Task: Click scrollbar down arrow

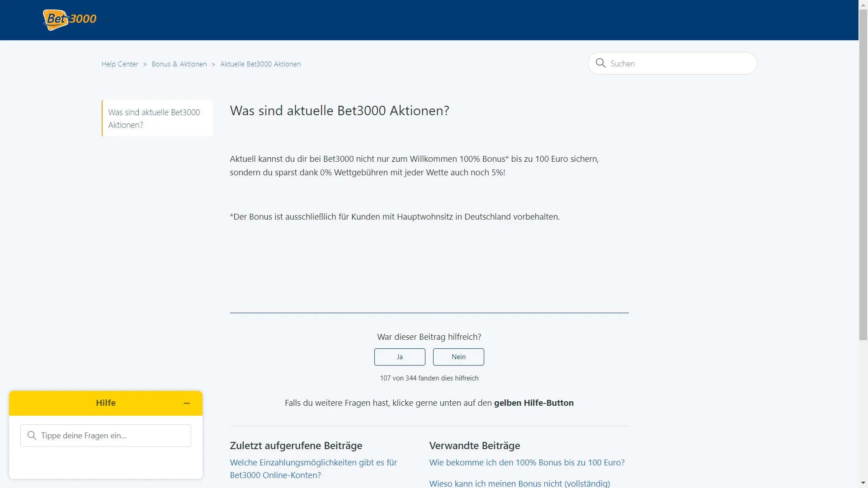Action: click(x=863, y=483)
